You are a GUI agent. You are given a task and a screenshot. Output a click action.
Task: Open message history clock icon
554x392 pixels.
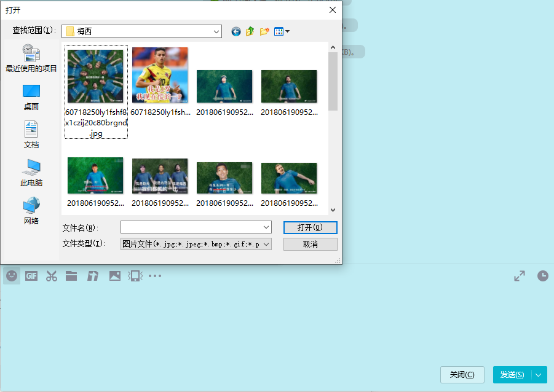[543, 276]
